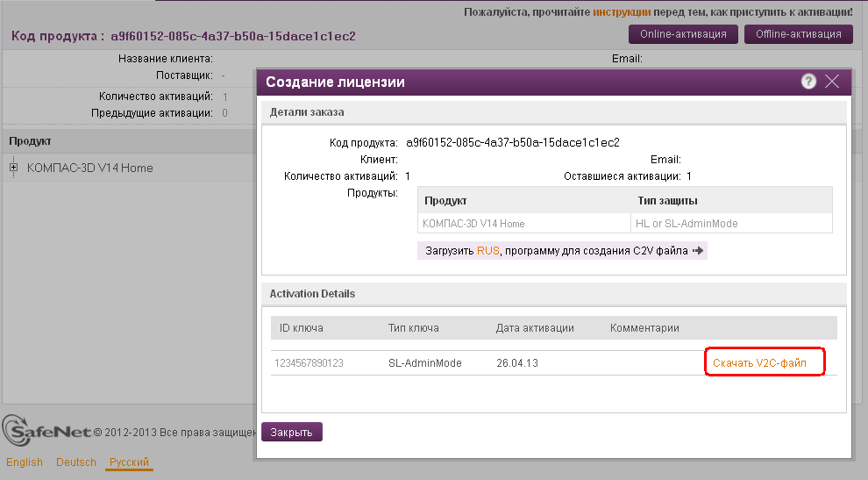The height and width of the screenshot is (480, 868).
Task: Click the Тип защиты column header
Action: [x=667, y=201]
